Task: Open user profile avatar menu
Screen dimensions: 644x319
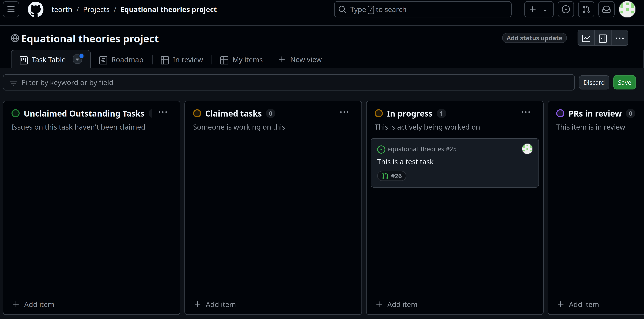Action: (627, 9)
